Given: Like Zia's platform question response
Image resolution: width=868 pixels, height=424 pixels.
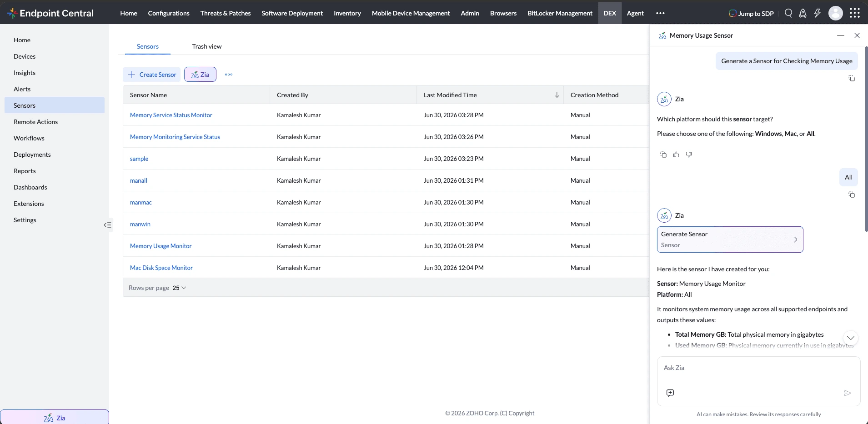Looking at the screenshot, I should tap(676, 155).
